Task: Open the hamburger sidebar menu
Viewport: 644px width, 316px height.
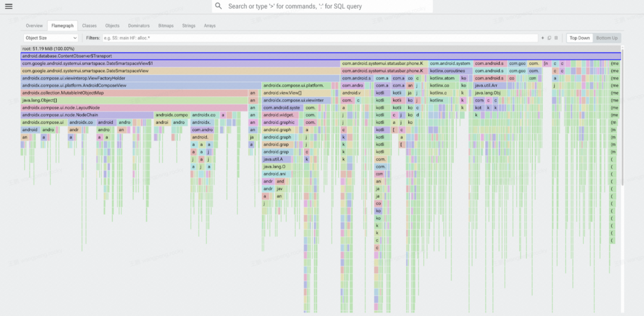Action: 8,6
